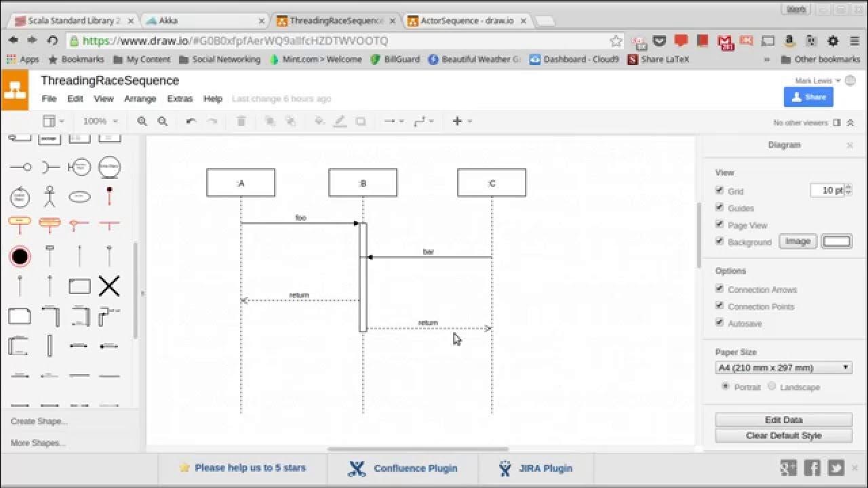
Task: Undo the last change with undo arrow
Action: click(191, 121)
